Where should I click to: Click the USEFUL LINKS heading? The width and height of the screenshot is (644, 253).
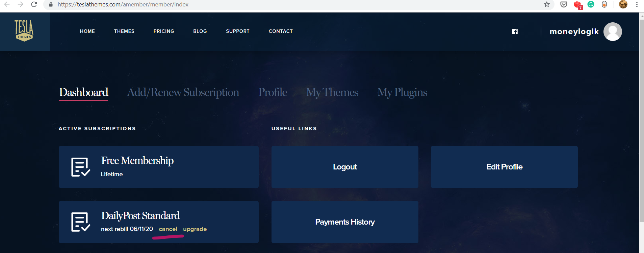[294, 129]
